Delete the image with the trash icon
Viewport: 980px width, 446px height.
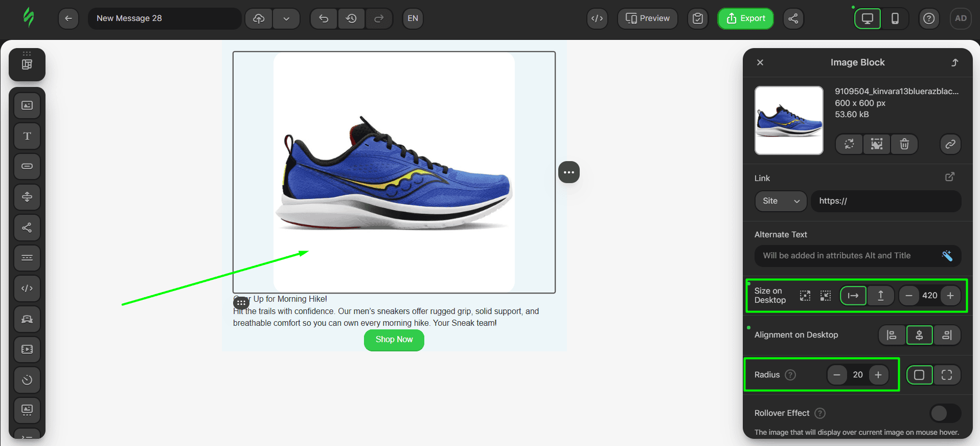[x=904, y=144]
